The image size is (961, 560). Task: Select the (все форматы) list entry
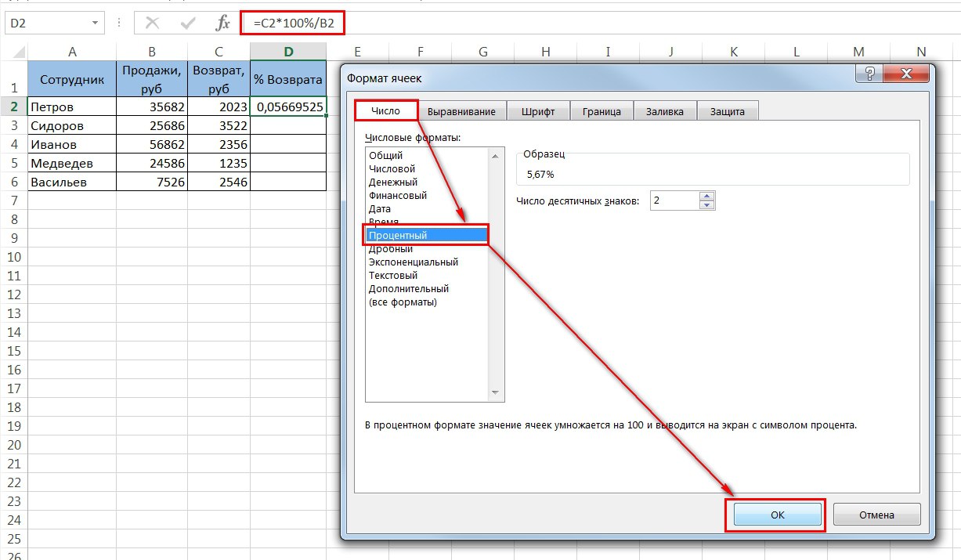403,302
